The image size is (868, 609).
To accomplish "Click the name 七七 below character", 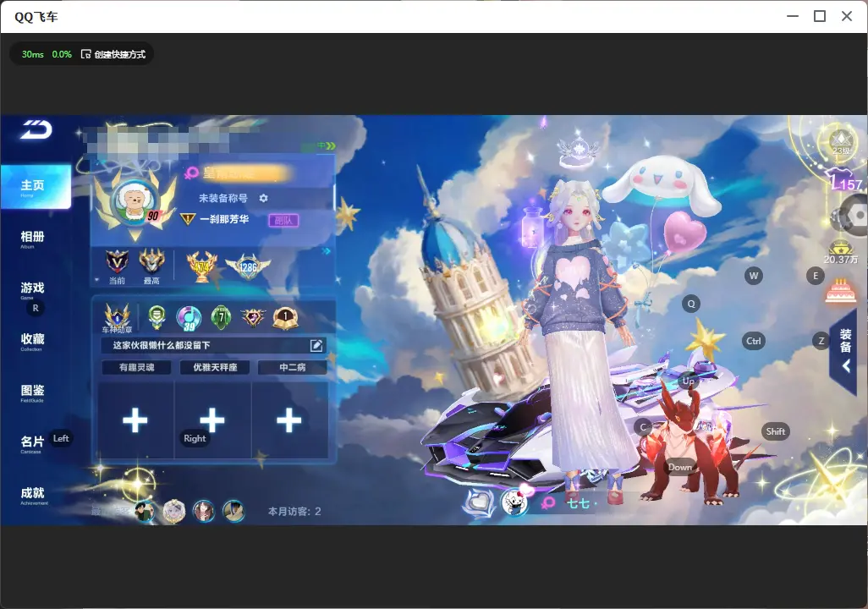I will (578, 503).
